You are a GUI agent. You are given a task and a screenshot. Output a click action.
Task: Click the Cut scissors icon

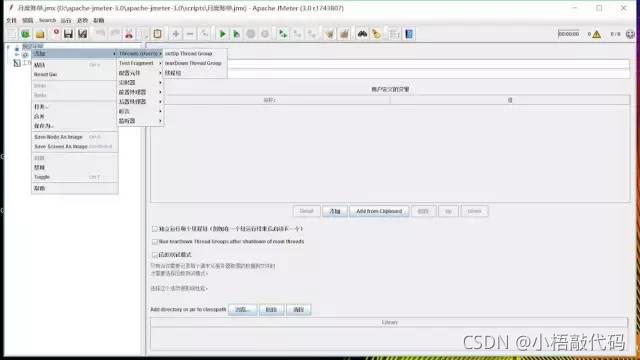(129, 34)
